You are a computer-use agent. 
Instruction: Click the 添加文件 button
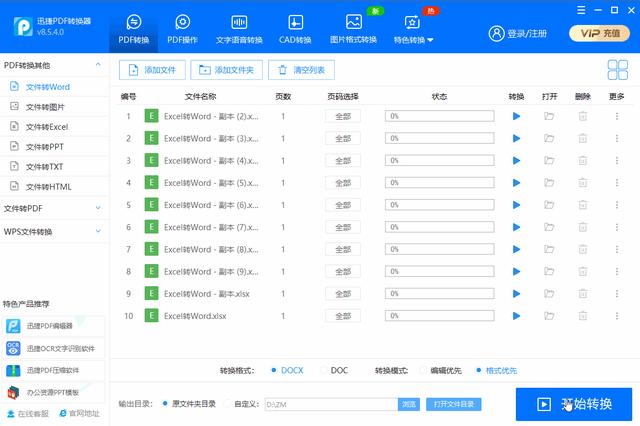[152, 70]
